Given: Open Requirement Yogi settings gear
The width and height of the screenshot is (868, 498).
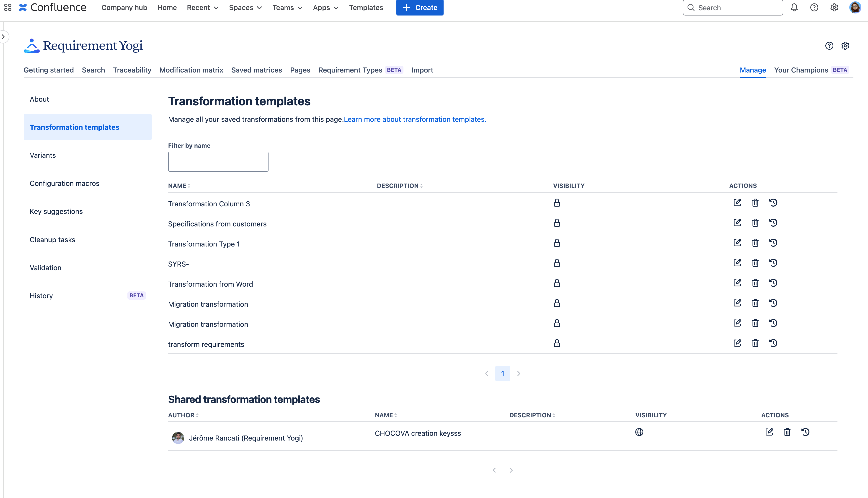Looking at the screenshot, I should (x=845, y=46).
